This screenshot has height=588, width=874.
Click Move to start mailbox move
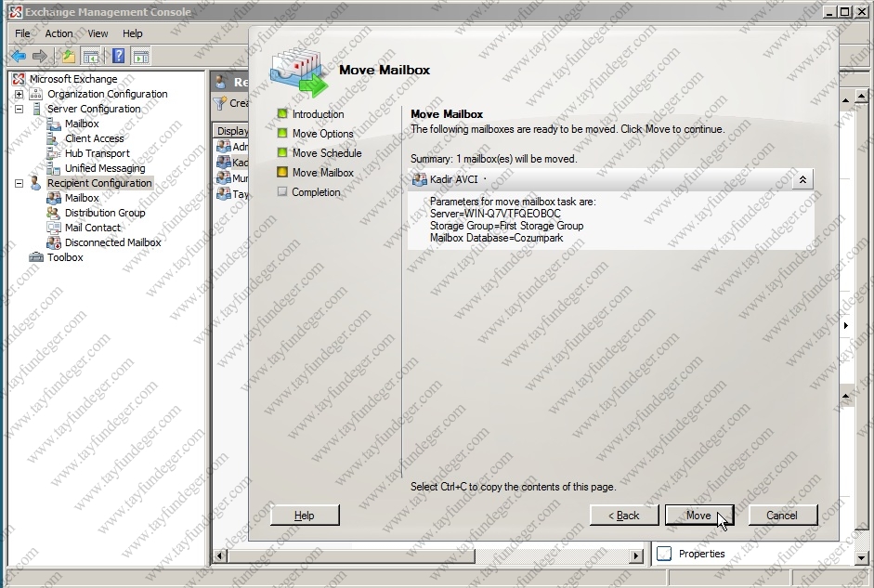tap(699, 516)
